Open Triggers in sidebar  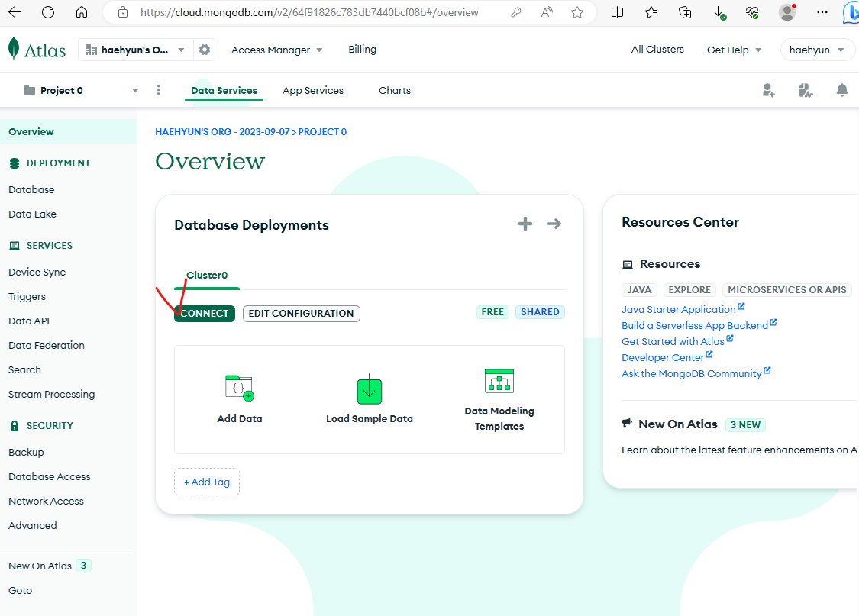pos(27,297)
